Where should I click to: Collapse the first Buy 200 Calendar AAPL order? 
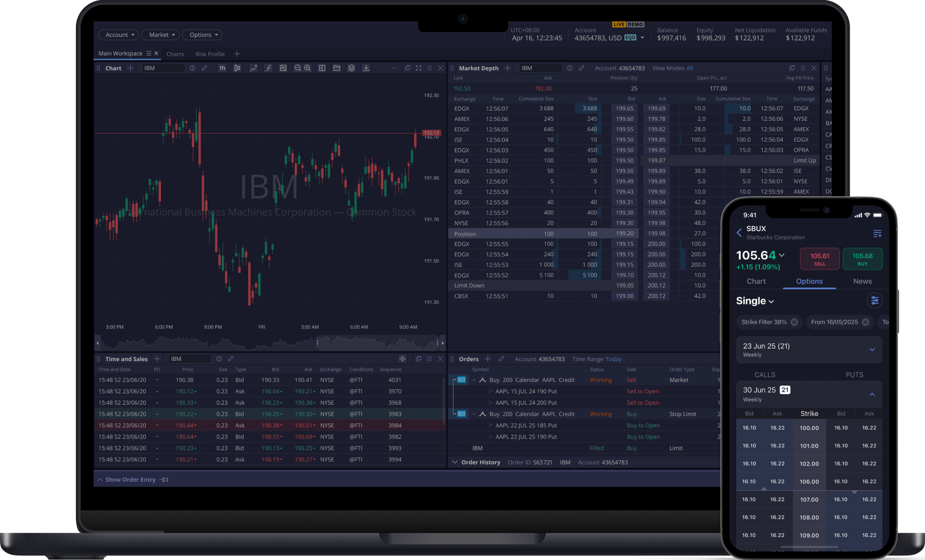[474, 380]
